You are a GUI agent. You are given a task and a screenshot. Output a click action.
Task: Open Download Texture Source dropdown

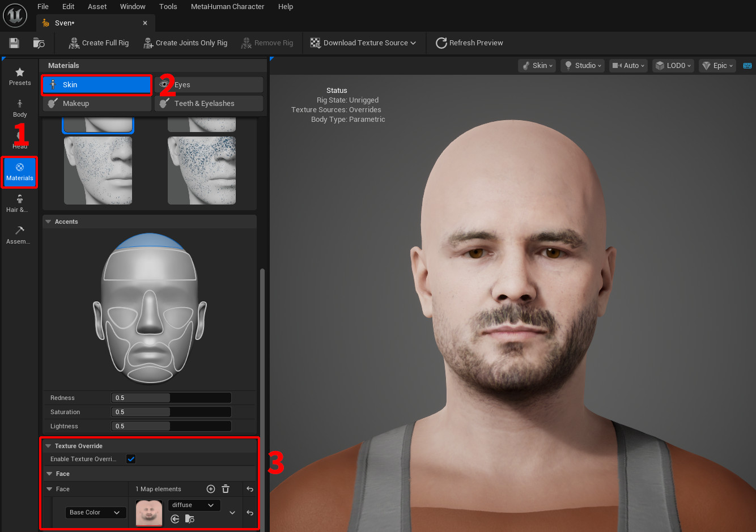click(363, 43)
